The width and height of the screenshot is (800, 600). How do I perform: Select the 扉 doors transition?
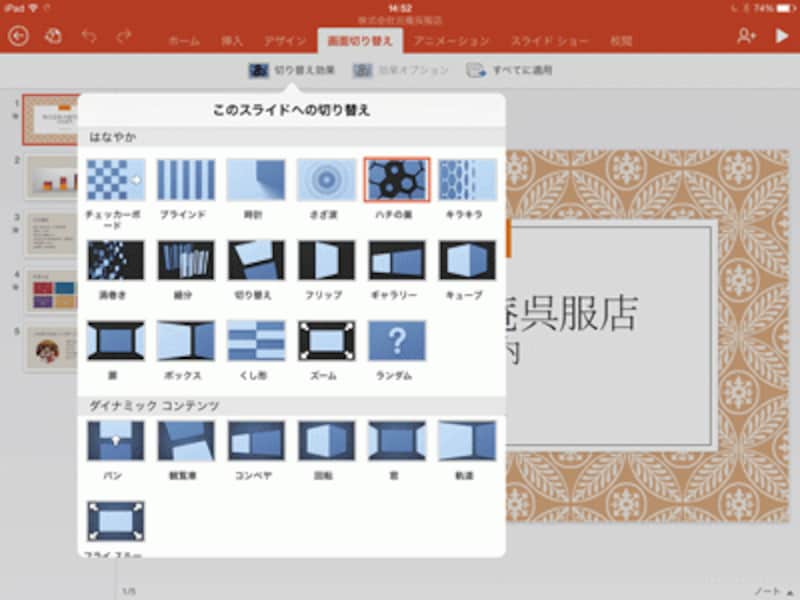pos(116,341)
